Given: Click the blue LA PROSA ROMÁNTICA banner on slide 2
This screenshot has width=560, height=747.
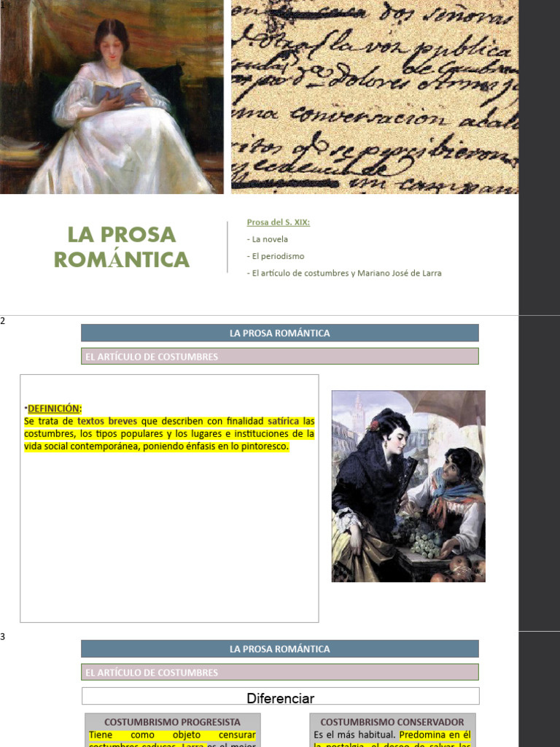Looking at the screenshot, I should [279, 333].
